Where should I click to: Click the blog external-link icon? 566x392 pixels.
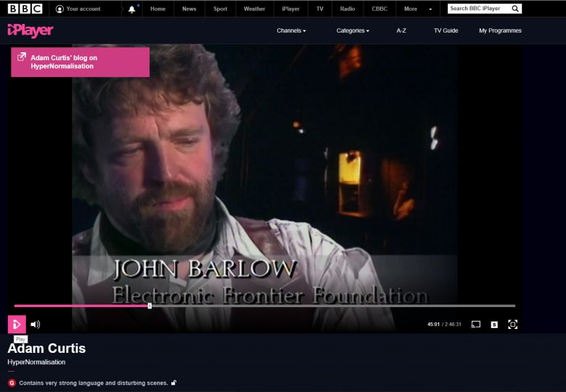[x=22, y=57]
